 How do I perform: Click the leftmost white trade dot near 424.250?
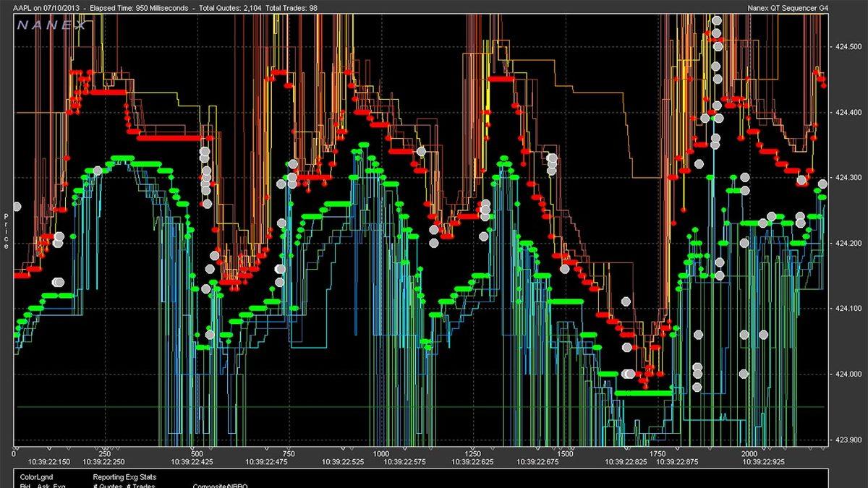pos(17,206)
